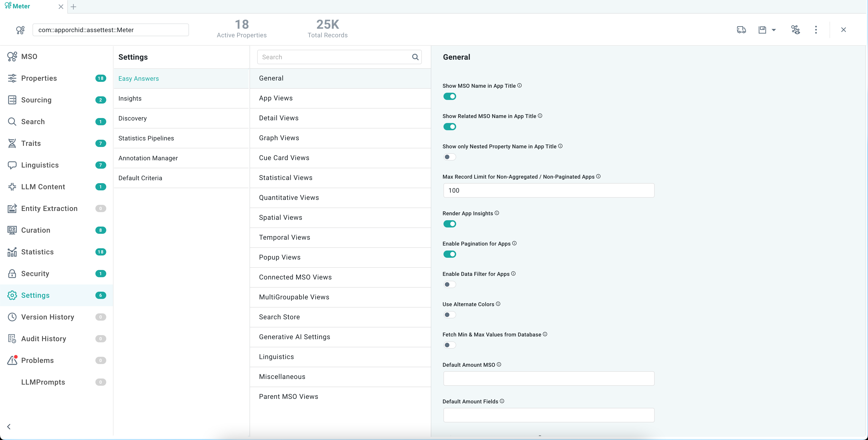
Task: Collapse the sidebar with the back chevron
Action: point(9,426)
